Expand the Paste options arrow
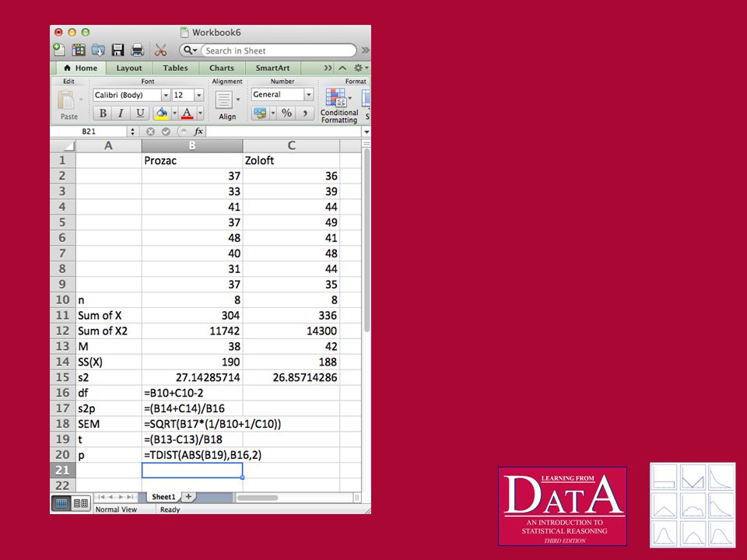Viewport: 747px width, 560px height. [x=81, y=100]
